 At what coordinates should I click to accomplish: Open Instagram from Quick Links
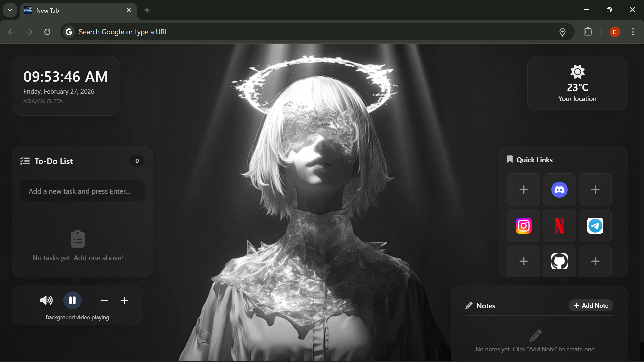tap(523, 226)
